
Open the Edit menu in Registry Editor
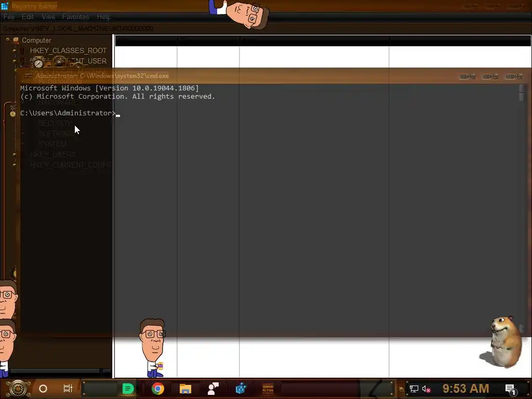coord(28,17)
